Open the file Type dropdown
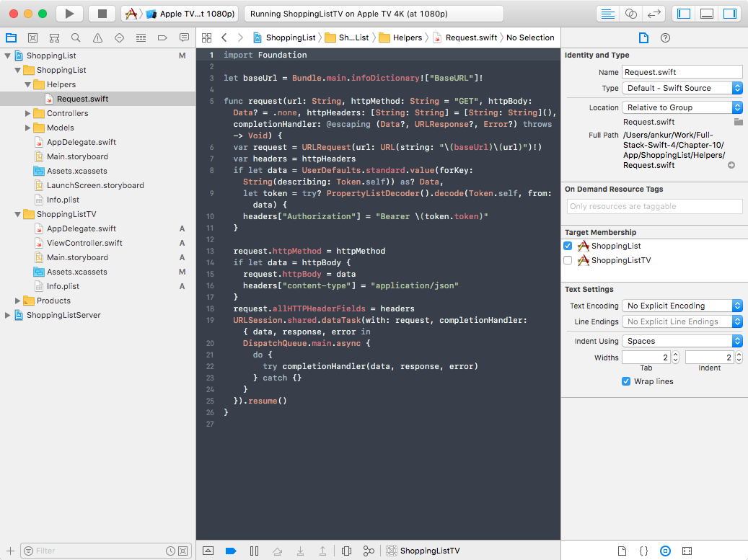748x560 pixels. pyautogui.click(x=682, y=88)
